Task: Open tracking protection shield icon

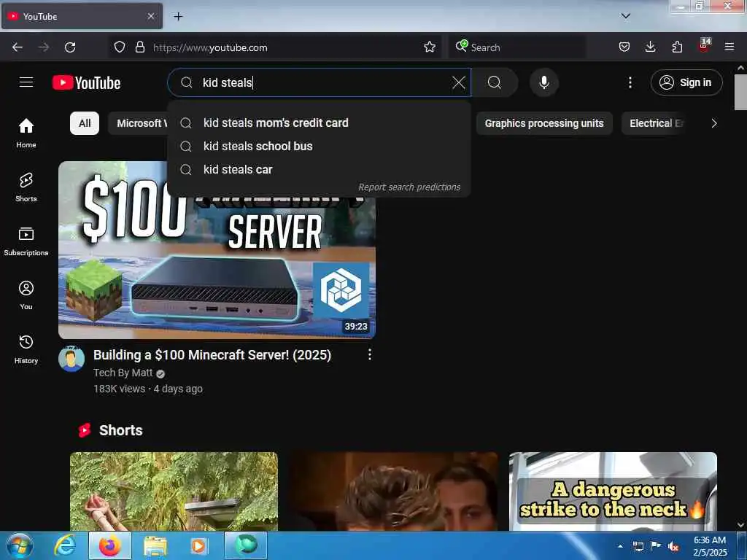Action: pyautogui.click(x=119, y=47)
